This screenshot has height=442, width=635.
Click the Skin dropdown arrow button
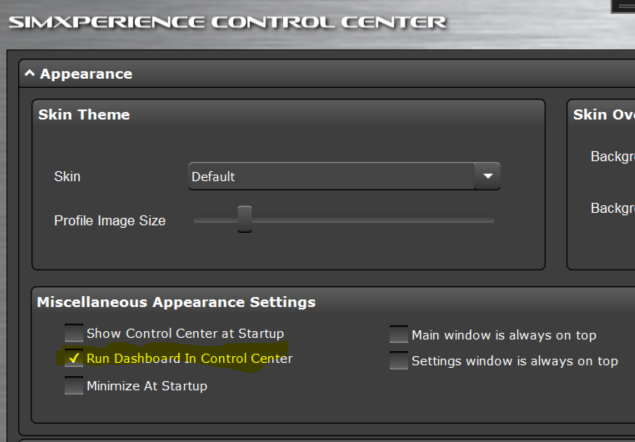tap(488, 176)
